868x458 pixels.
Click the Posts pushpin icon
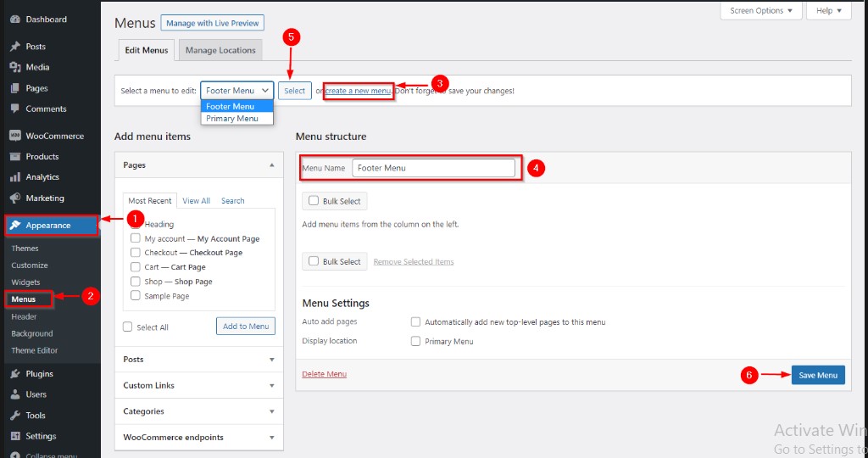point(15,47)
